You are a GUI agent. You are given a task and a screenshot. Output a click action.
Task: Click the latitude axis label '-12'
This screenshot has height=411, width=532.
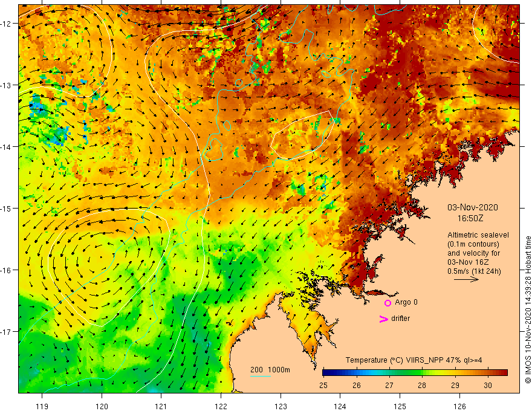click(x=7, y=24)
